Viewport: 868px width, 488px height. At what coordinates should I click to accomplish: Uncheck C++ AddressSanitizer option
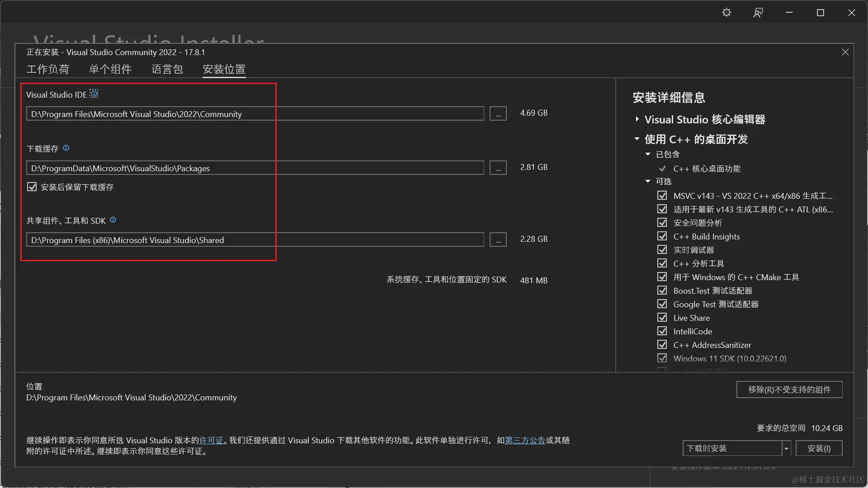click(662, 345)
